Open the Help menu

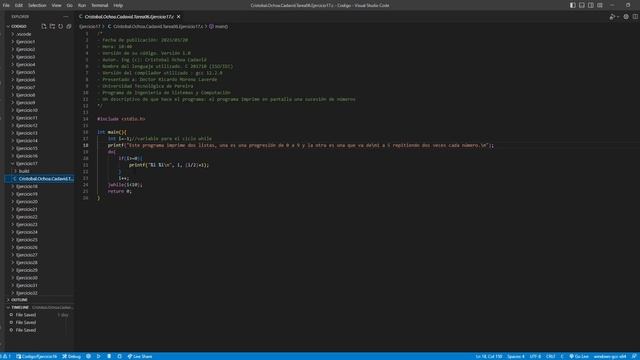pyautogui.click(x=118, y=5)
